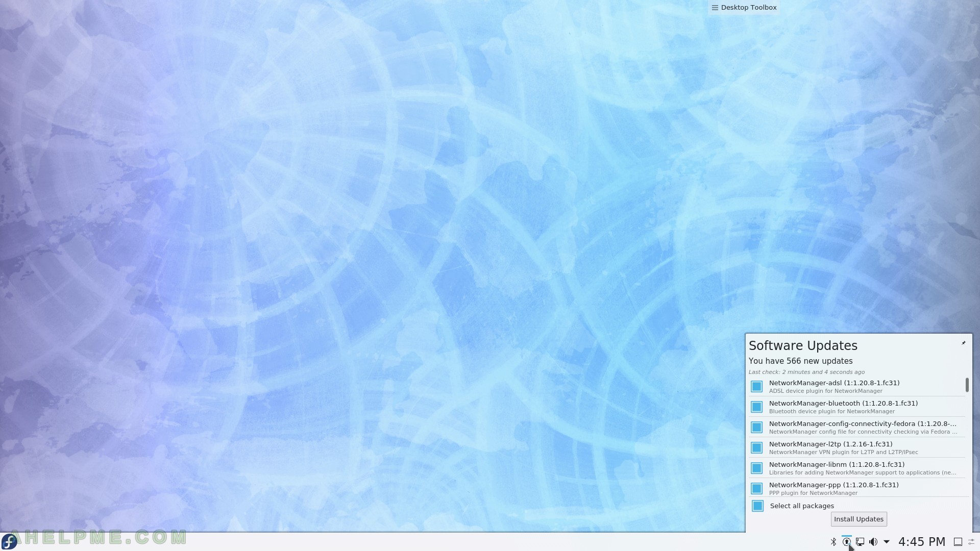This screenshot has height=551, width=980.
Task: Open the panel settings sliders icon
Action: 971,542
